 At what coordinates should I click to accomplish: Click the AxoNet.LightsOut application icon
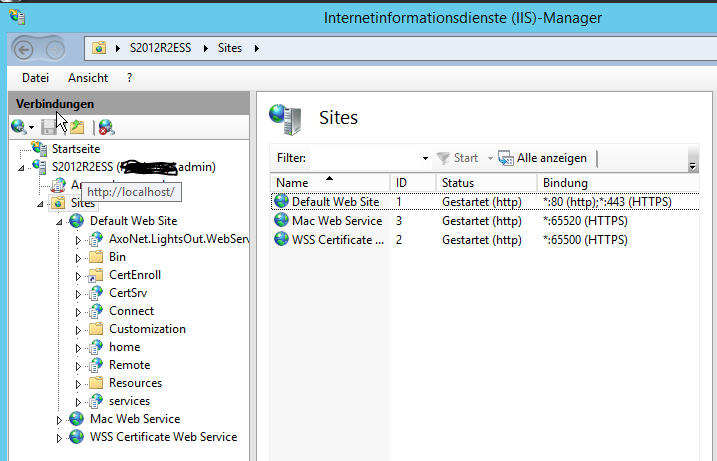pyautogui.click(x=96, y=239)
